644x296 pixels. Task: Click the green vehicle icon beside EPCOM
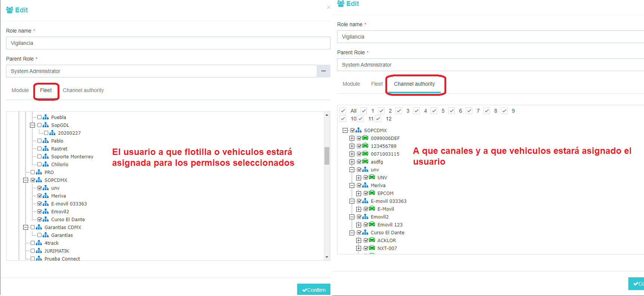[x=372, y=193]
